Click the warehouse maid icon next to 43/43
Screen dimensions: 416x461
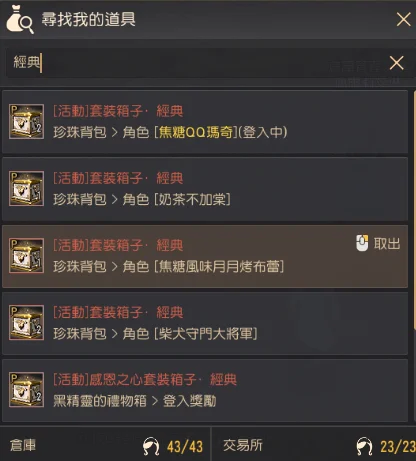(x=151, y=446)
